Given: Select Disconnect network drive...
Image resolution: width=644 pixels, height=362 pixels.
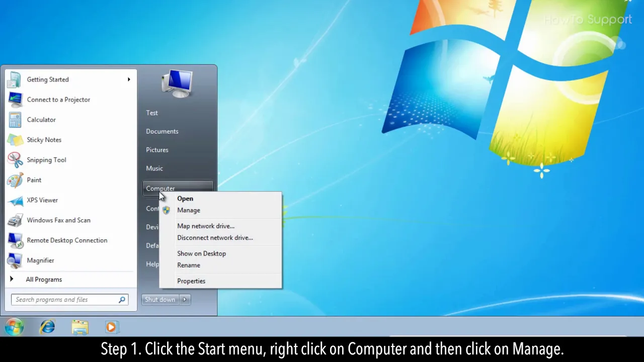Looking at the screenshot, I should coord(215,238).
